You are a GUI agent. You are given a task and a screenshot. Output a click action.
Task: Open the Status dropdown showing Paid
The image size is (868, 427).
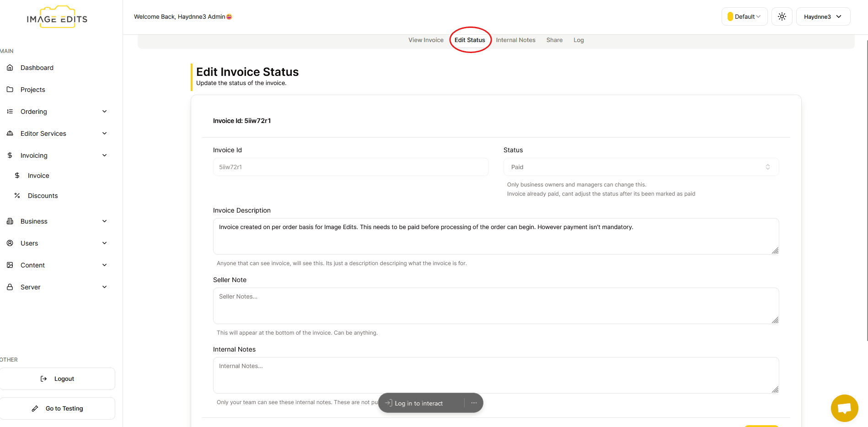[641, 167]
